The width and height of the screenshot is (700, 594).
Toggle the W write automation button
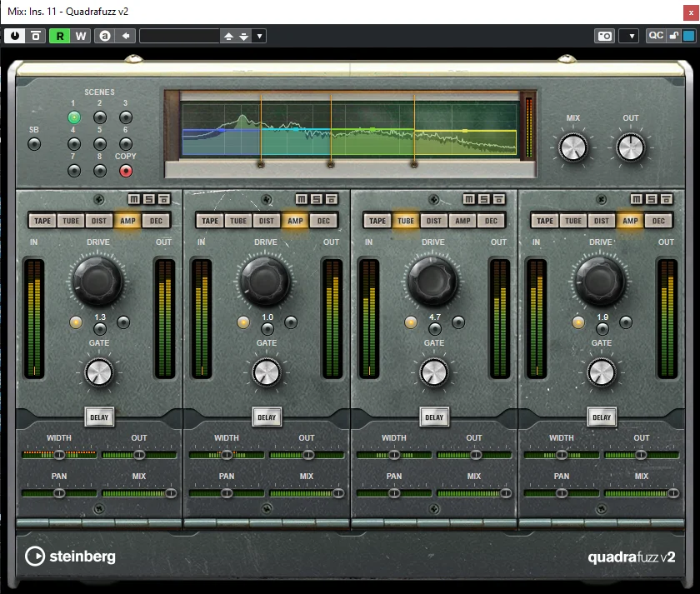(x=81, y=36)
